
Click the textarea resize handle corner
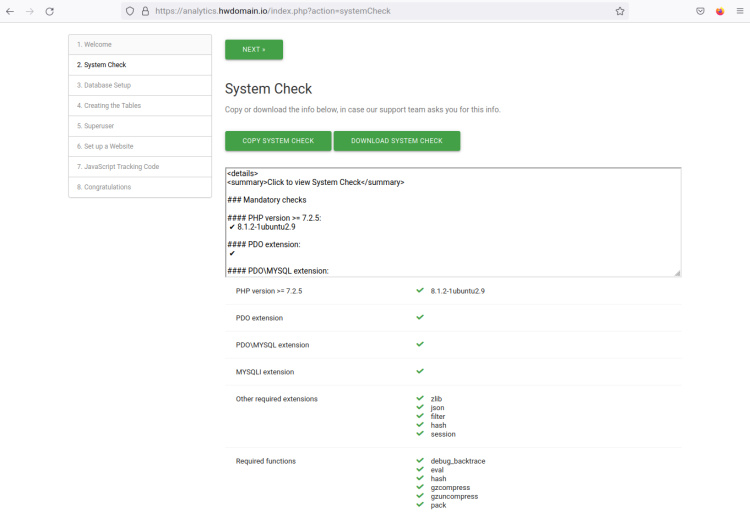[x=677, y=273]
